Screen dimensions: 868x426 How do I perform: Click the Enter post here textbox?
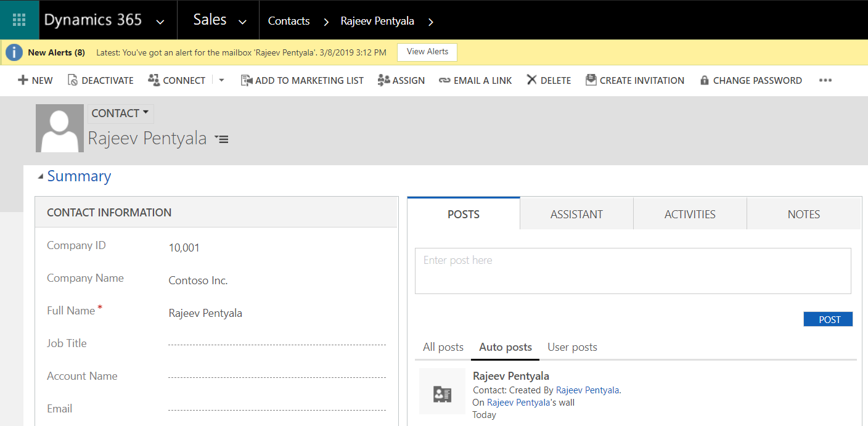click(x=633, y=271)
